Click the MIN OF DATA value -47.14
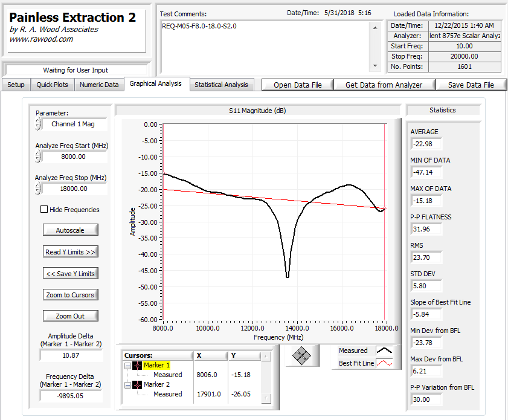 coord(426,172)
